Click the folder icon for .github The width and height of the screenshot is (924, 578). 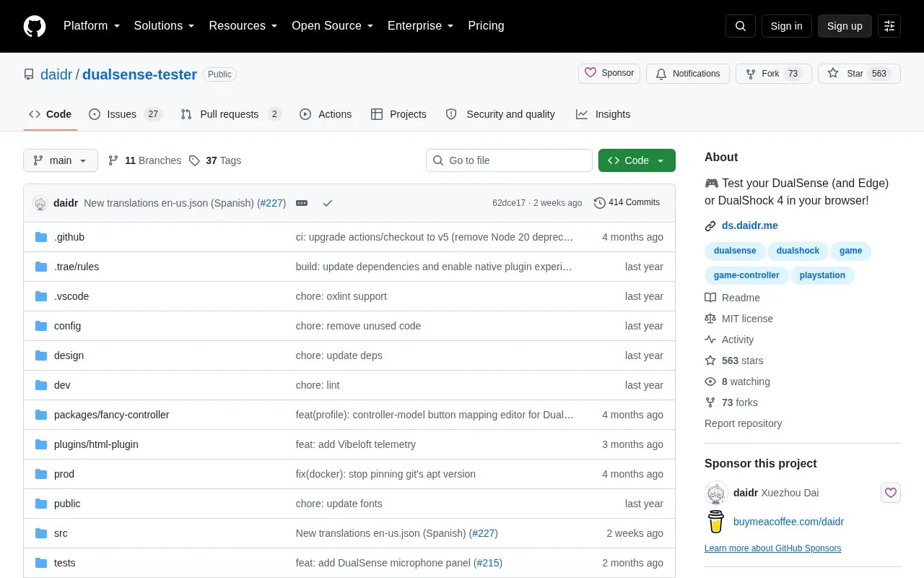(41, 237)
